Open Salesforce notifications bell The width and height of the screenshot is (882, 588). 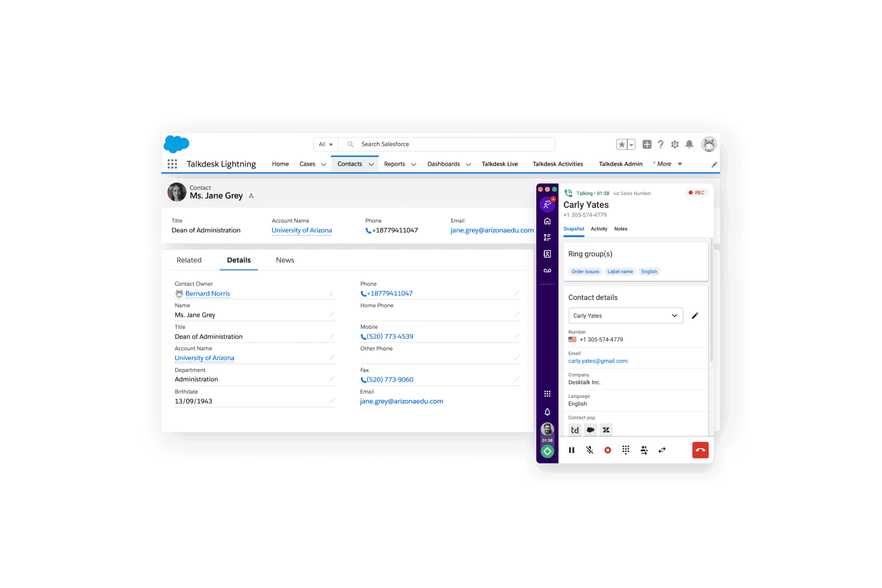pyautogui.click(x=689, y=144)
